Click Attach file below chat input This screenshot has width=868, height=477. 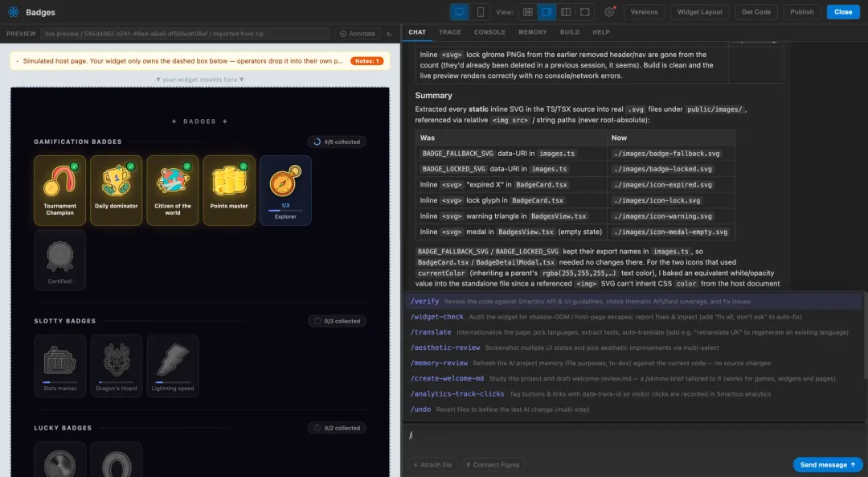click(433, 465)
